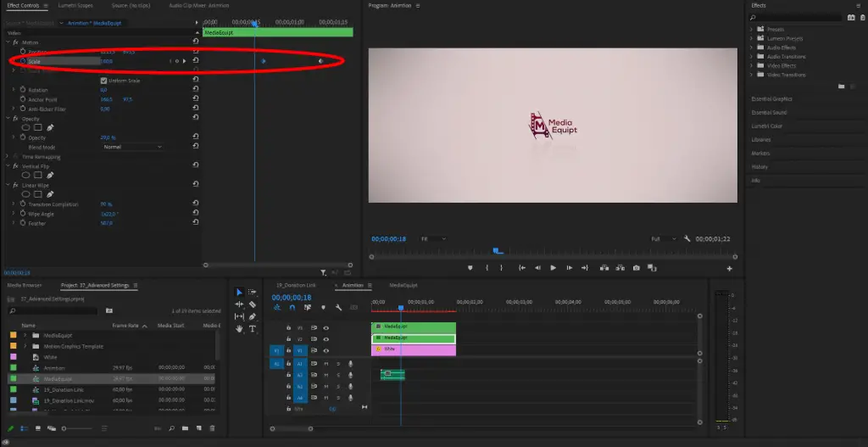Click the project panel icon size zoom slider
The height and width of the screenshot is (447, 868).
pyautogui.click(x=76, y=428)
